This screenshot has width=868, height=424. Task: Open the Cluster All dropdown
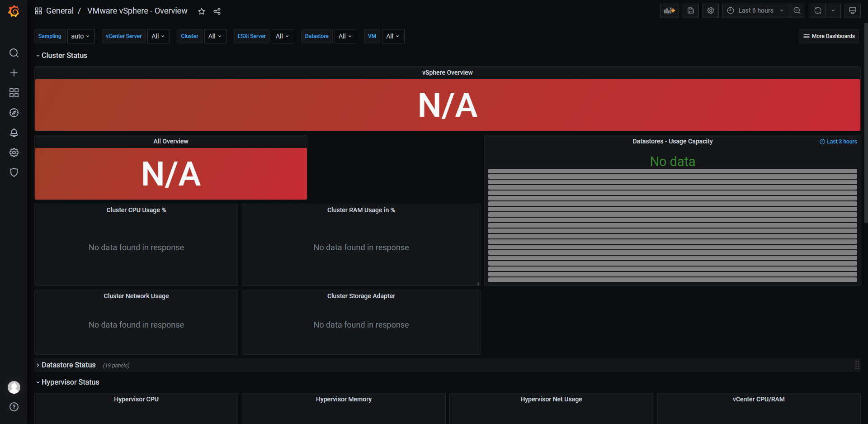(215, 36)
